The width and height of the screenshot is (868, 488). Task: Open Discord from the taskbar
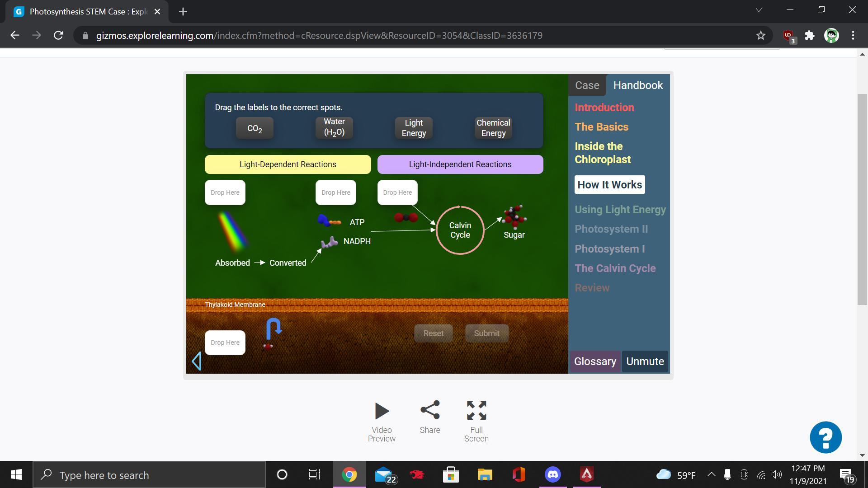[x=552, y=474]
